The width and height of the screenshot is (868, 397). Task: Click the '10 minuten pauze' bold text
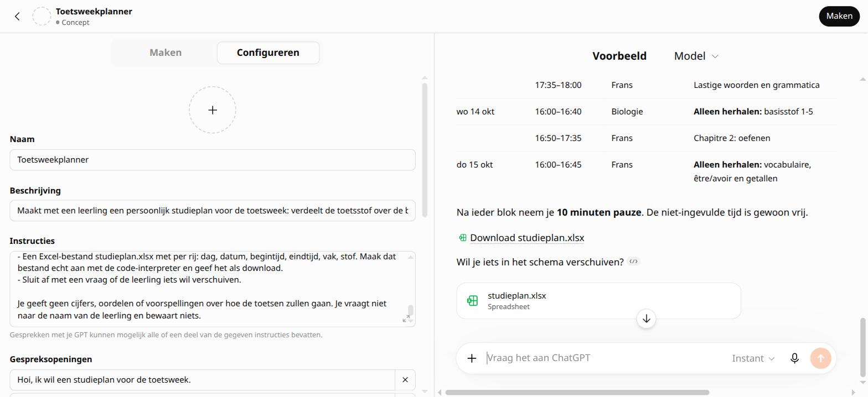pyautogui.click(x=599, y=212)
